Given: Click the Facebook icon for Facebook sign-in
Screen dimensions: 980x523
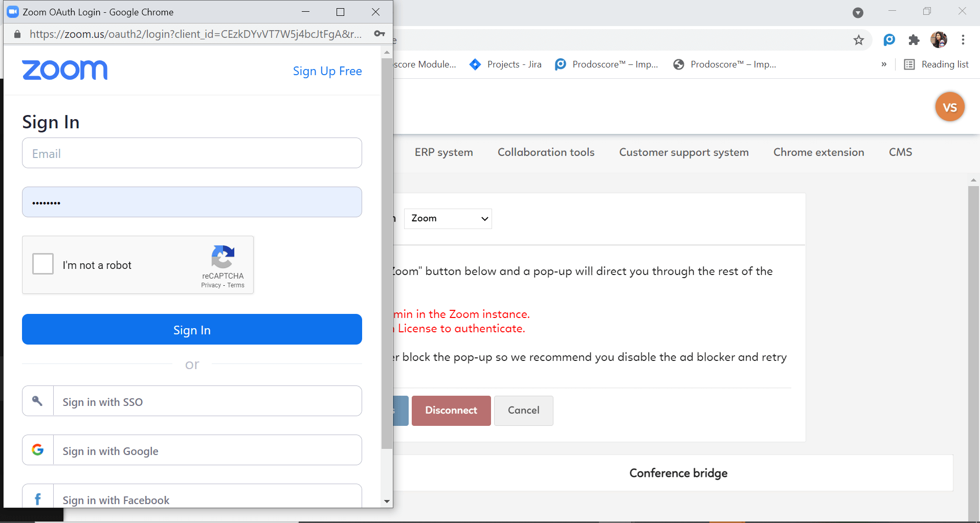Looking at the screenshot, I should (37, 498).
